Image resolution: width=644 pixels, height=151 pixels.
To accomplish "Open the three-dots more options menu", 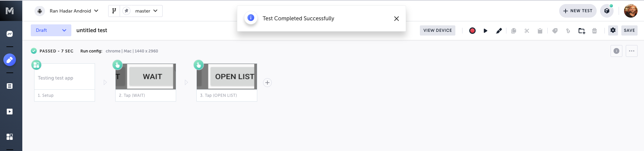I will point(631,51).
